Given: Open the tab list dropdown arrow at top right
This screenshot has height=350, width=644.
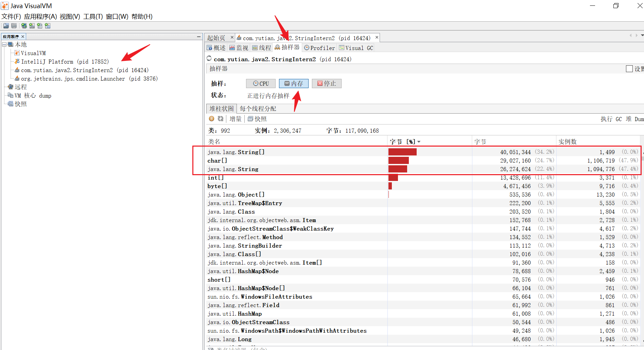Looking at the screenshot, I should (642, 35).
